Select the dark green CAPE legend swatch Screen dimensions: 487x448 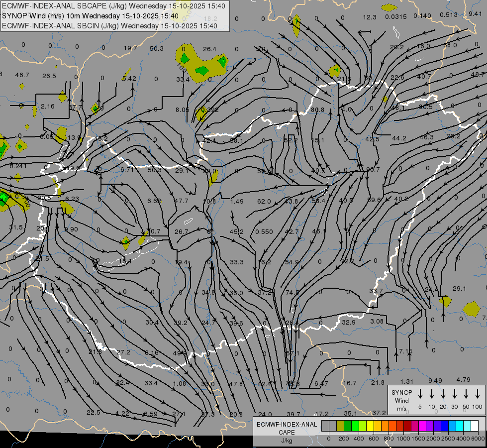pos(348,426)
